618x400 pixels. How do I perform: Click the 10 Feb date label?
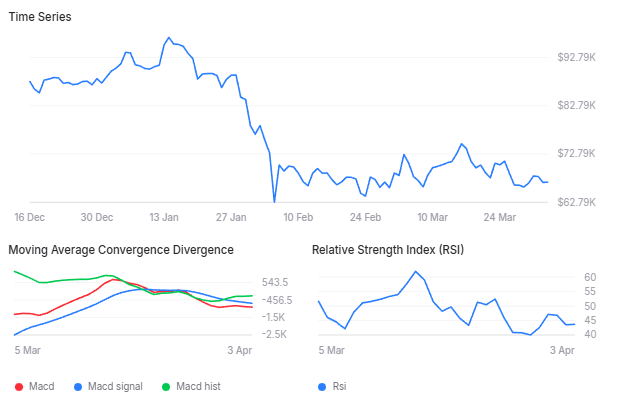coord(298,217)
